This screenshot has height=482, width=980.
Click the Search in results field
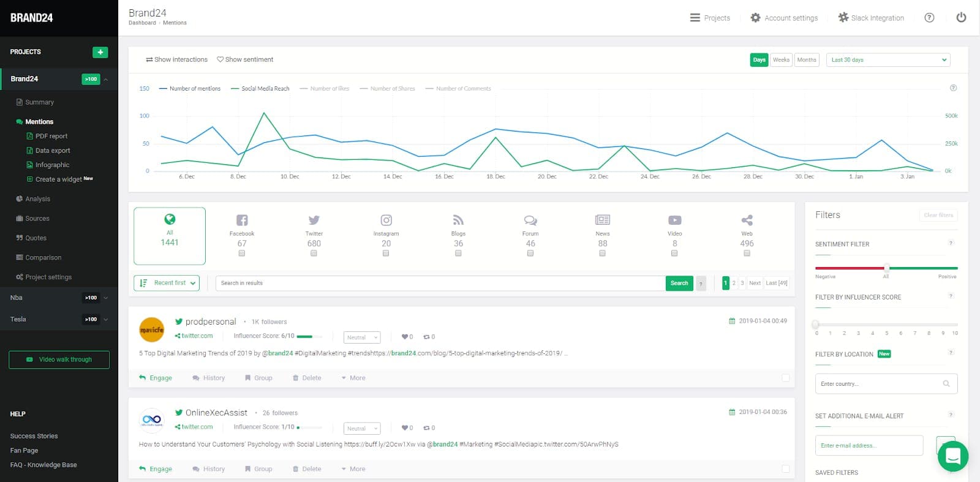click(440, 283)
